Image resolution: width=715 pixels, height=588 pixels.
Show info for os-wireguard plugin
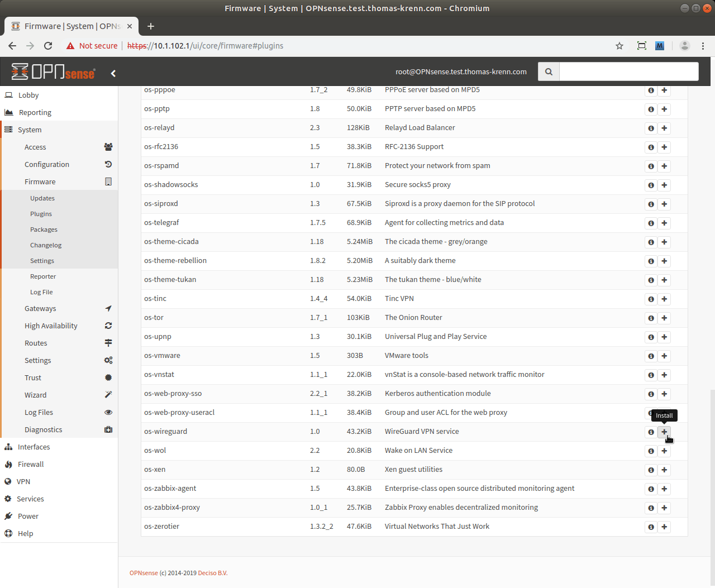tap(651, 432)
